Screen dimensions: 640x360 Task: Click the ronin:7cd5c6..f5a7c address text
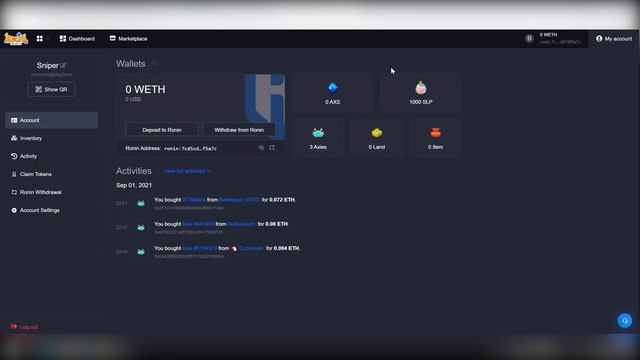click(190, 148)
